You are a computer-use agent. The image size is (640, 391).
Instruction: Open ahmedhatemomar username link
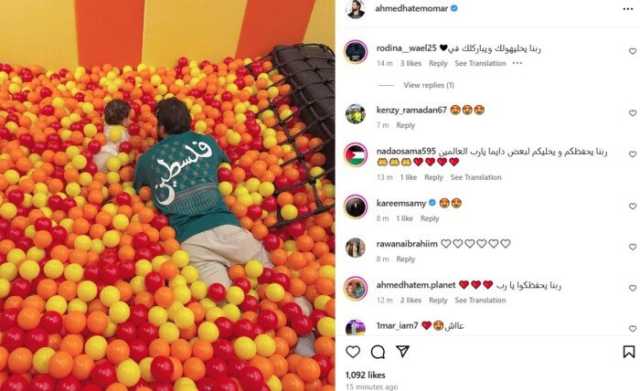pos(411,8)
